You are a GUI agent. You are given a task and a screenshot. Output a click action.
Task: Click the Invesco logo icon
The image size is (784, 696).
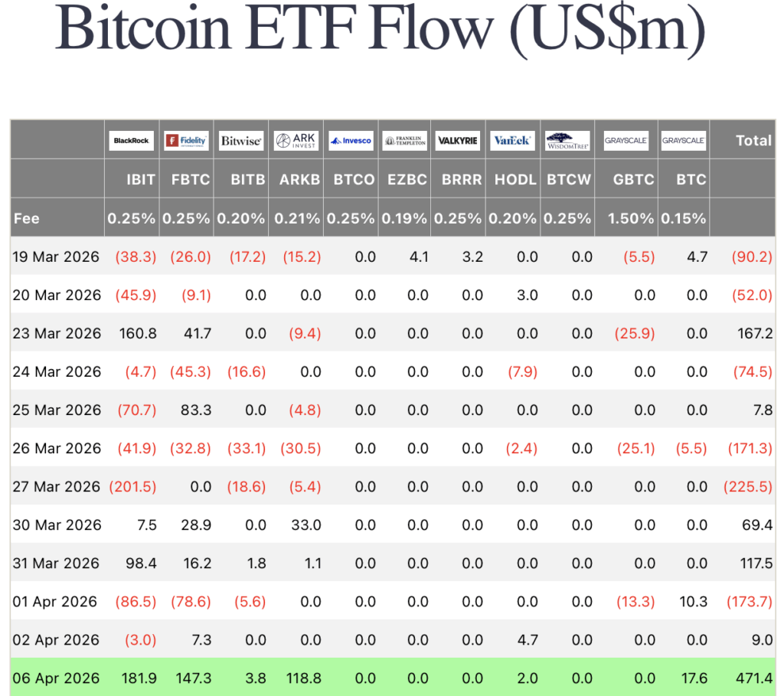click(x=351, y=140)
